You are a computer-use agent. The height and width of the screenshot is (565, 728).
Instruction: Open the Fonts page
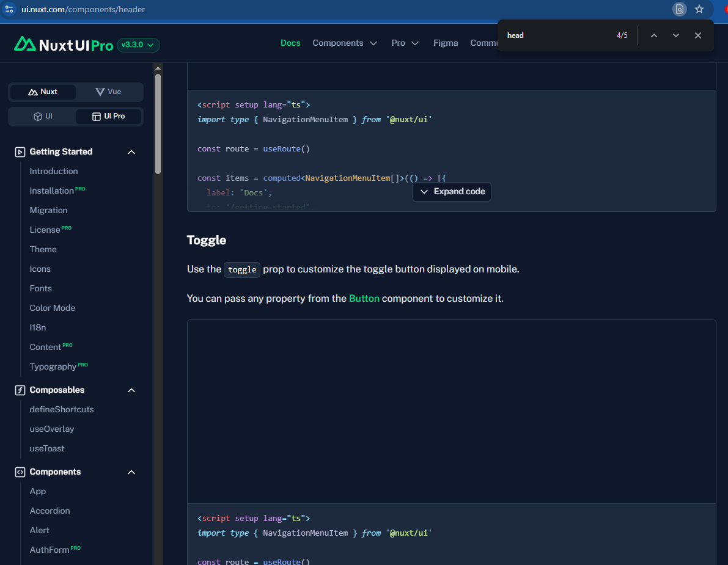click(x=40, y=288)
